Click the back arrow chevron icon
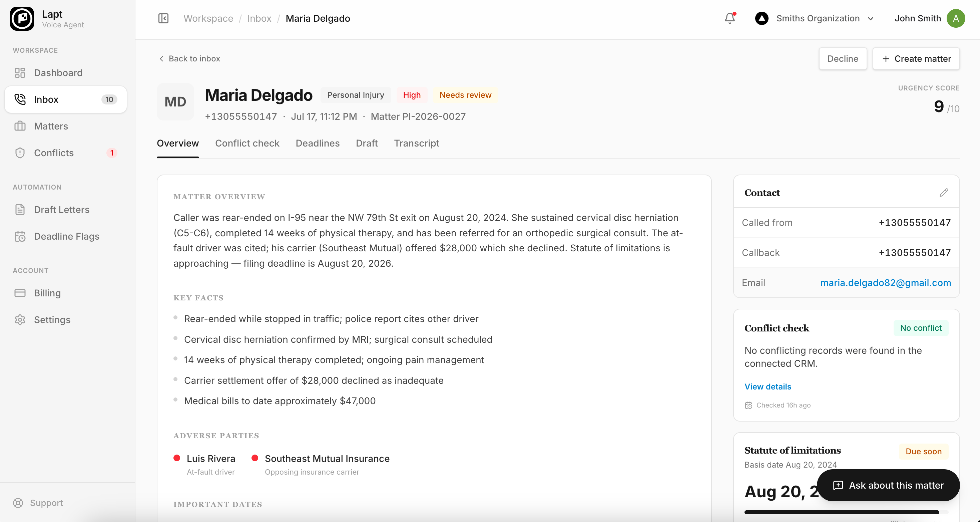 coord(161,59)
